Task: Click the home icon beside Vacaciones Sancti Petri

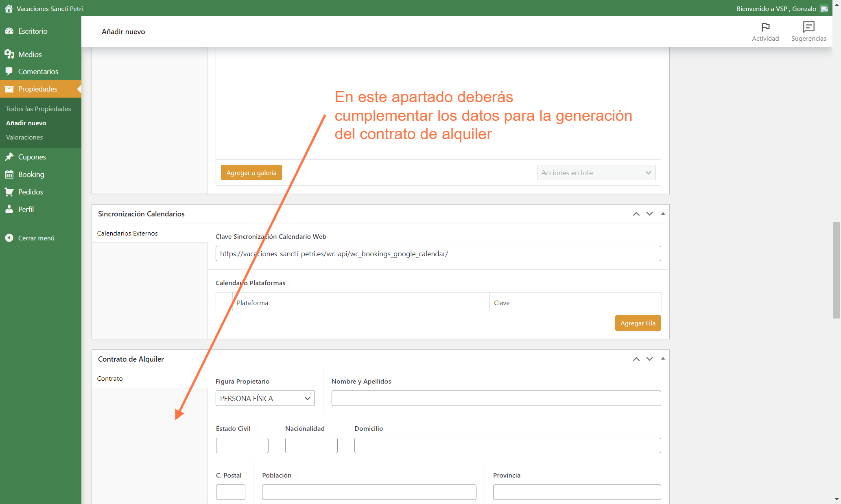Action: coord(9,9)
